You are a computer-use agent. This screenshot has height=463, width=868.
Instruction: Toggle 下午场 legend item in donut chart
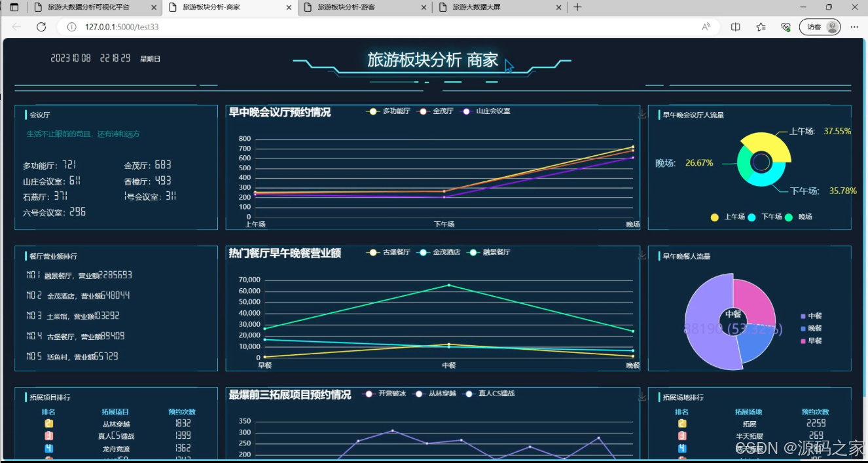pyautogui.click(x=765, y=217)
